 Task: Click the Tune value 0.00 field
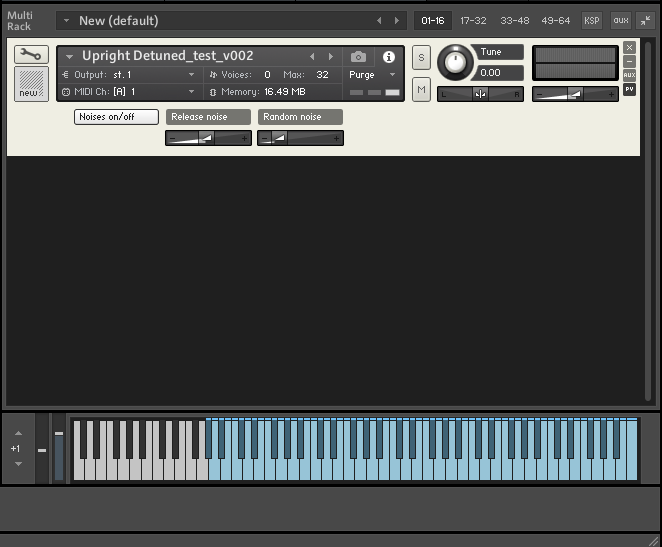tap(500, 73)
